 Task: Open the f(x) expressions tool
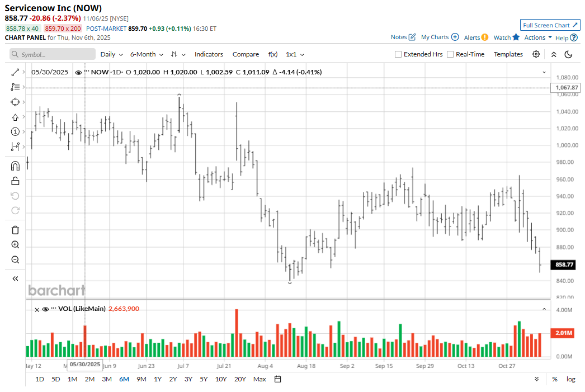273,54
